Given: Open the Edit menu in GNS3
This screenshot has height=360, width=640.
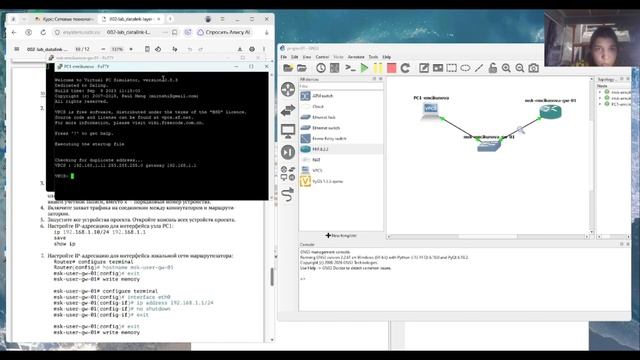Looking at the screenshot, I should (x=295, y=57).
